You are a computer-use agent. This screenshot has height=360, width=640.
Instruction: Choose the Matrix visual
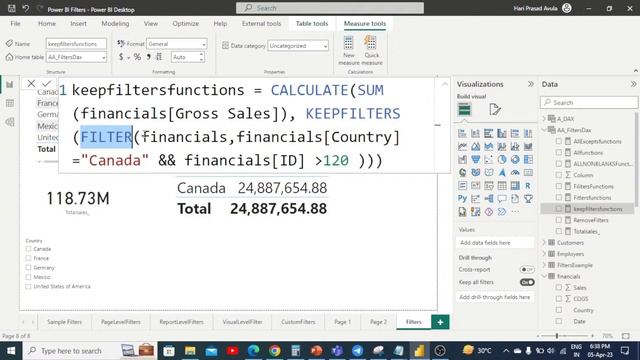(x=515, y=186)
